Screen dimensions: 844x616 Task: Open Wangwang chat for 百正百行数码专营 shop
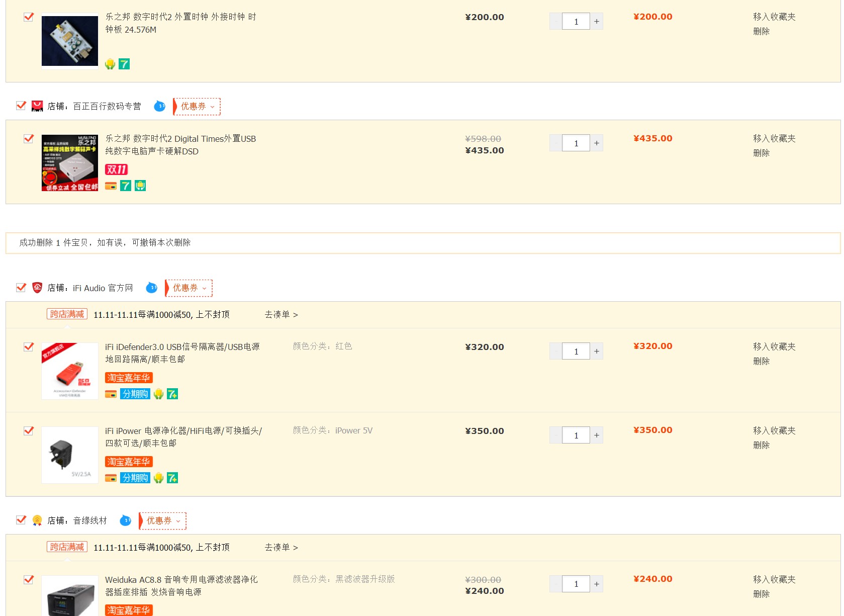click(x=159, y=106)
